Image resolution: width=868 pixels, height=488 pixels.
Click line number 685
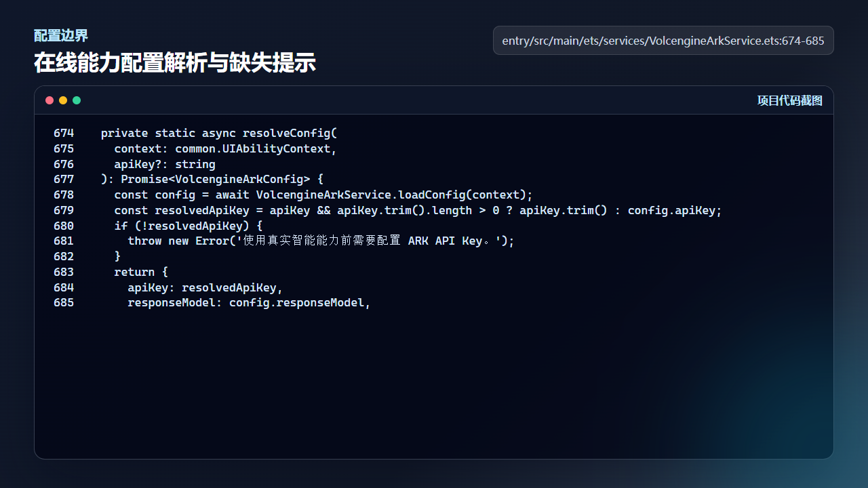click(64, 302)
